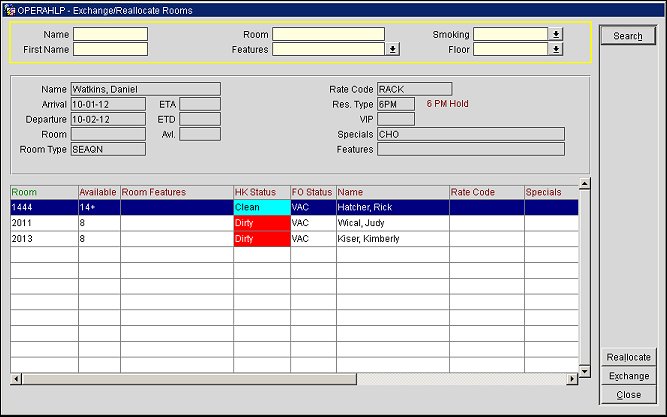Click the Reallocate button
This screenshot has width=667, height=417.
pyautogui.click(x=628, y=357)
